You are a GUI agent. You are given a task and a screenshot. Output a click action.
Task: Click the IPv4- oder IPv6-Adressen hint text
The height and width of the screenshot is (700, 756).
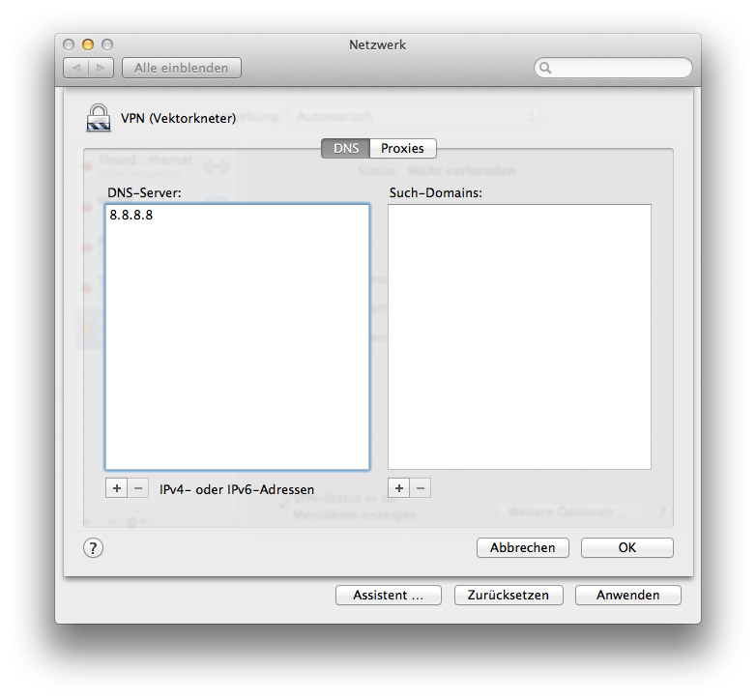(237, 489)
